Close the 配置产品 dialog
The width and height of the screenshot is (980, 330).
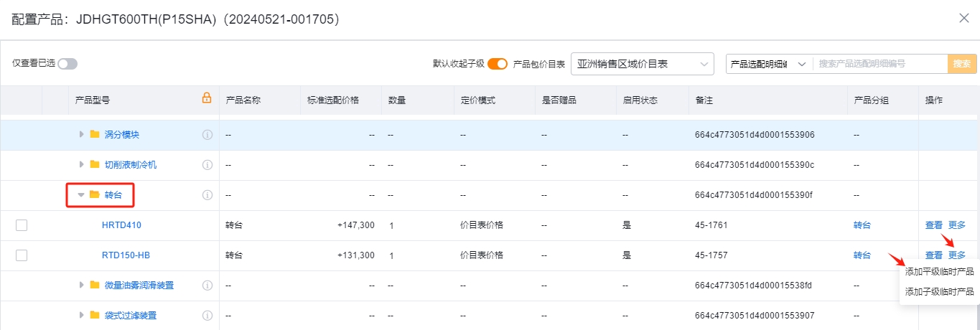pyautogui.click(x=964, y=19)
